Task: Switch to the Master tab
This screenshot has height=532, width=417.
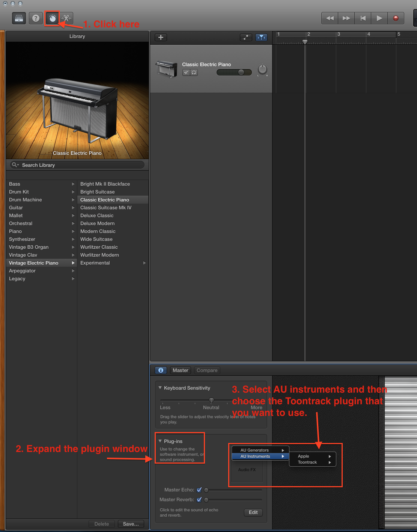Action: (180, 370)
